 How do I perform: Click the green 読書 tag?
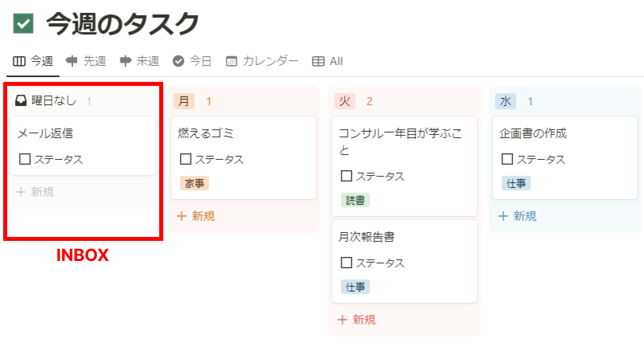click(355, 200)
